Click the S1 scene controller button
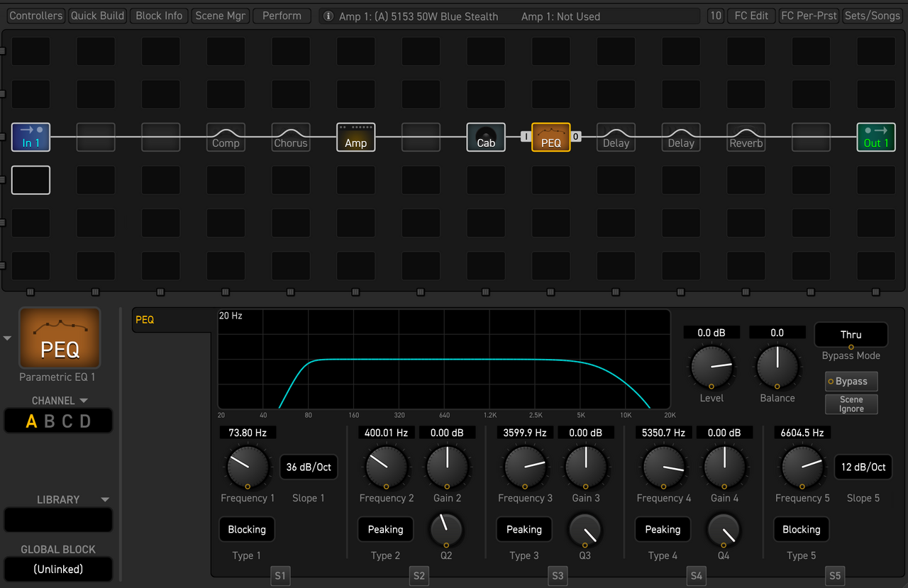Viewport: 908px width, 588px height. click(280, 576)
